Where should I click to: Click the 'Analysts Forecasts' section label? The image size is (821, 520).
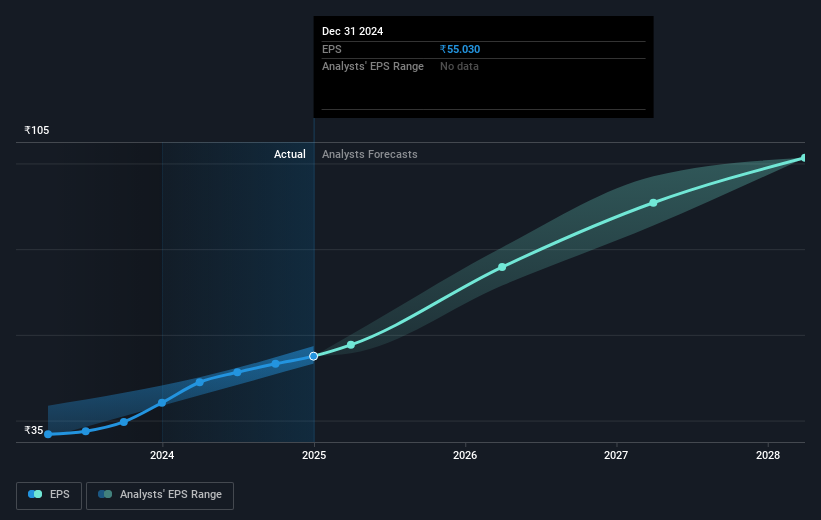coord(370,154)
